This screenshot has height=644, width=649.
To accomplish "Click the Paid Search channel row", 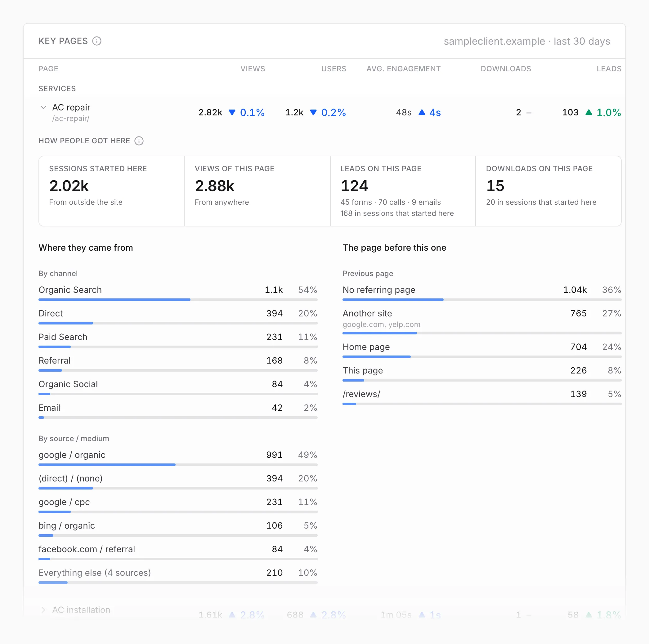I will click(x=178, y=340).
